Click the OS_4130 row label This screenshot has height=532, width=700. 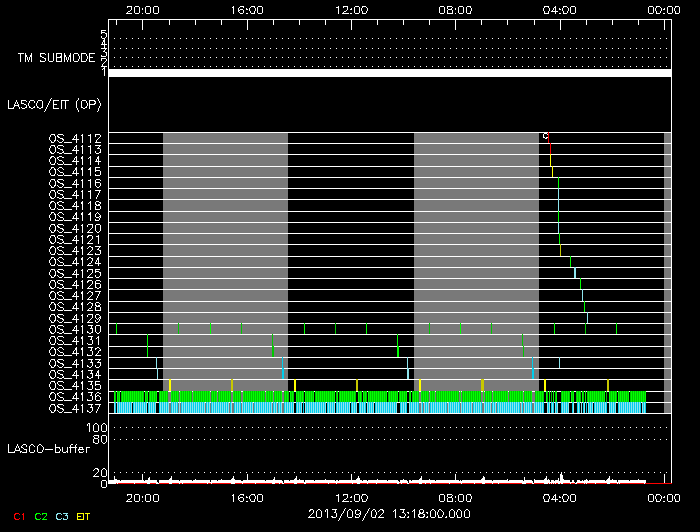tap(75, 329)
